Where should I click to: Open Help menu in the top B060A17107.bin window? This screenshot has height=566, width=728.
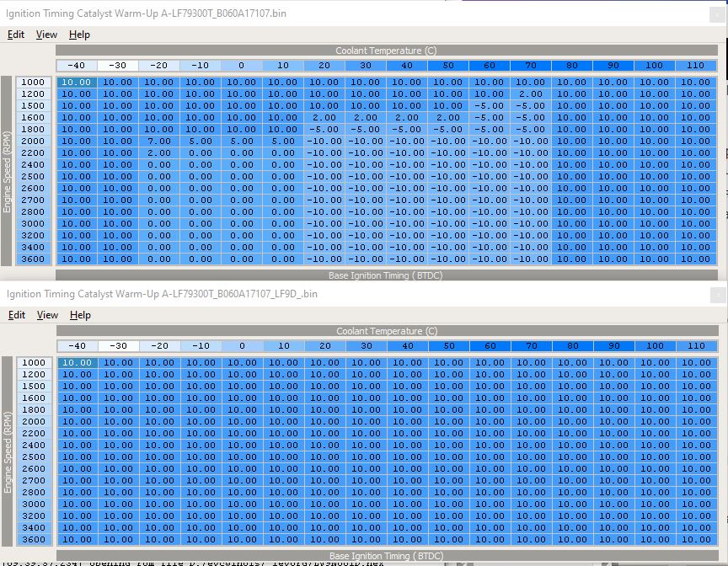tap(79, 35)
